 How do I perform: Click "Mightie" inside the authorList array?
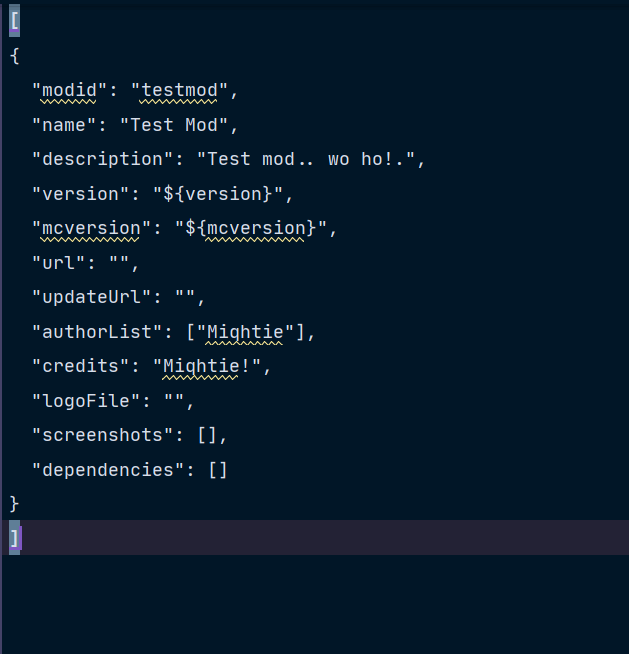tap(245, 332)
